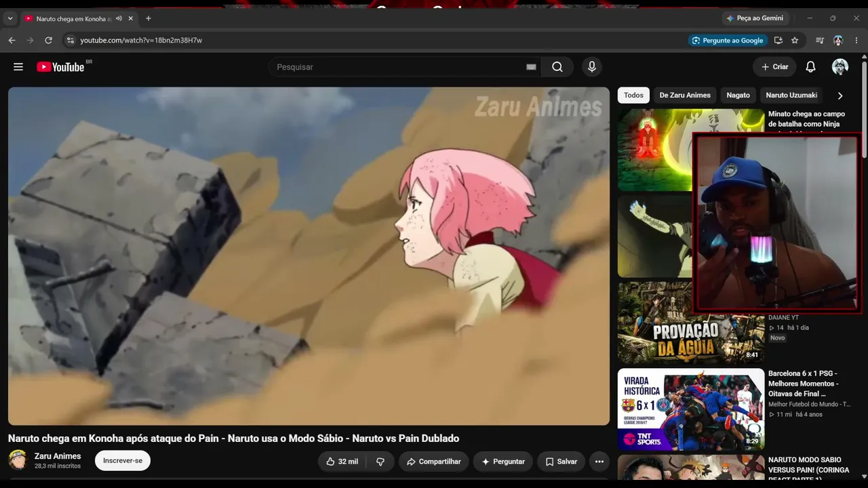Open Chrome profile avatar

click(x=838, y=41)
